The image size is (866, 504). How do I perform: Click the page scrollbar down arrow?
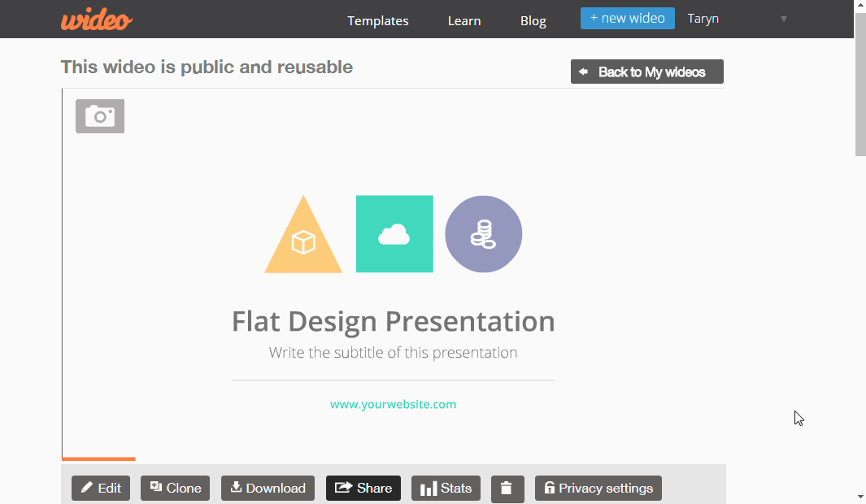point(860,497)
